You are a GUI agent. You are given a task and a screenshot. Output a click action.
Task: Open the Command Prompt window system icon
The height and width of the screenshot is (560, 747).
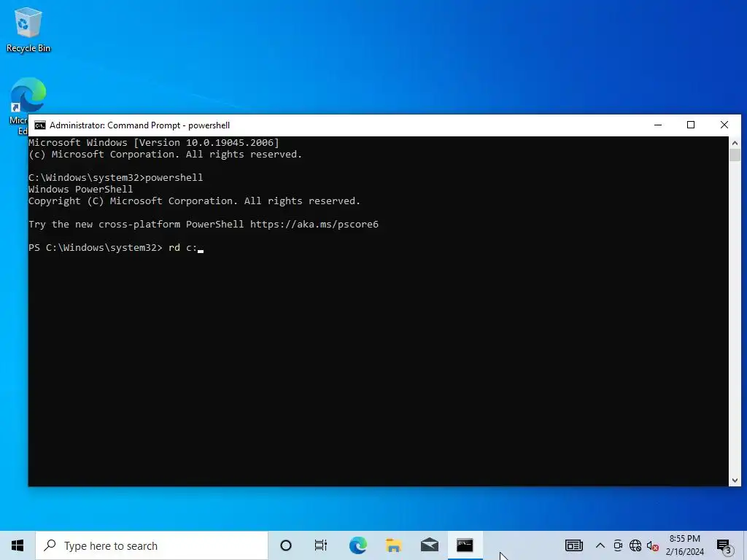(40, 125)
